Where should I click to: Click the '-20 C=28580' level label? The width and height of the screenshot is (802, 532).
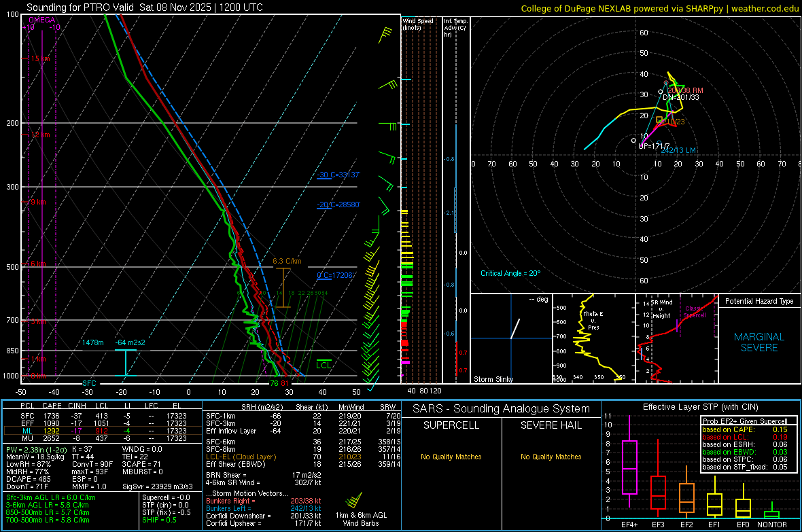click(338, 205)
